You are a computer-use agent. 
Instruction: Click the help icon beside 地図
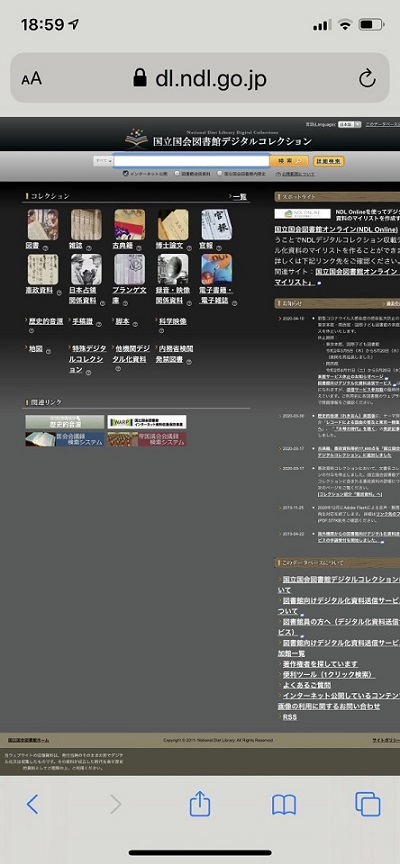(48, 350)
